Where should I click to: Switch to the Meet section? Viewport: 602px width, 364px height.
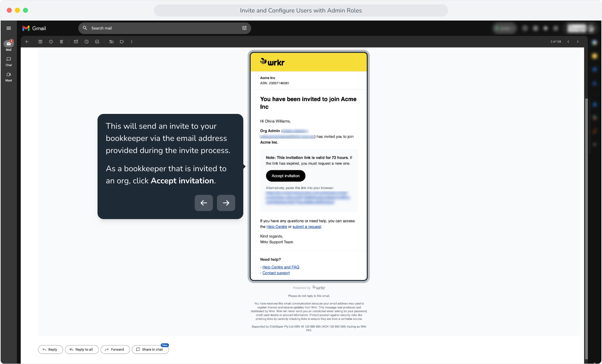[9, 77]
